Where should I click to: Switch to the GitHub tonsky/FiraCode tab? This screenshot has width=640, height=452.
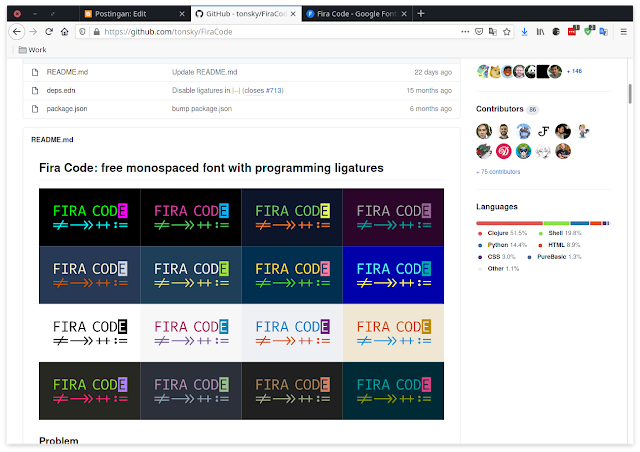click(x=246, y=14)
